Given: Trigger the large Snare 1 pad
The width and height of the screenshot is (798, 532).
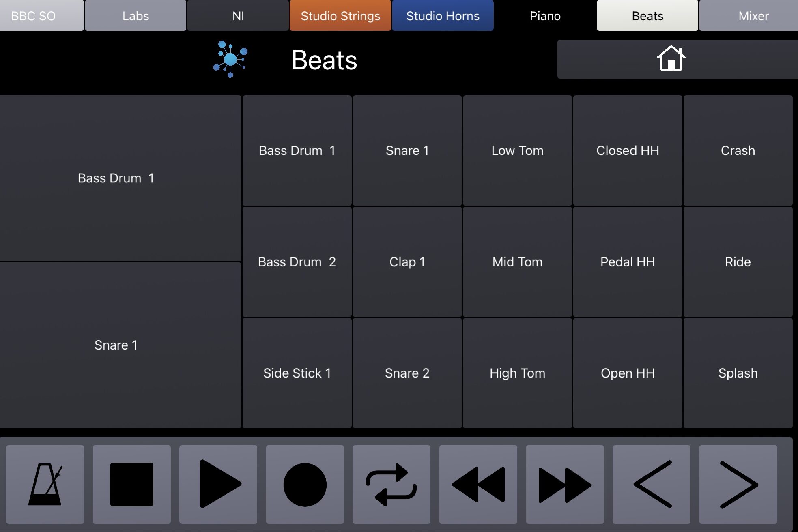Looking at the screenshot, I should pos(116,345).
